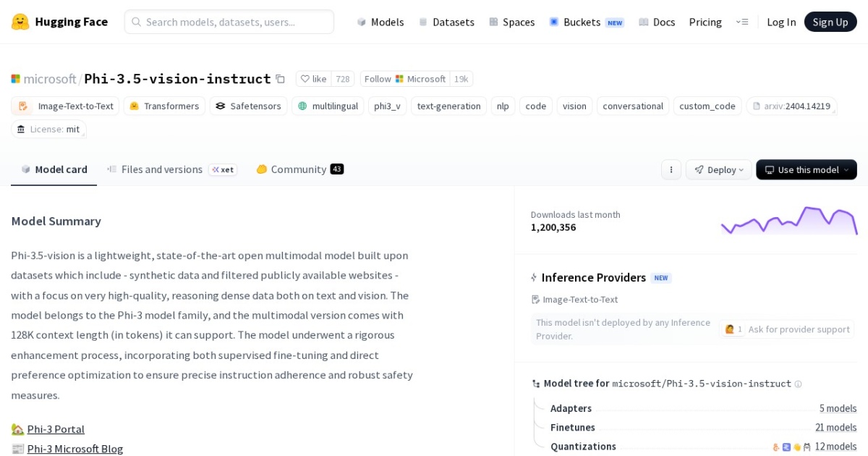Open the Use this model dropdown
Image resolution: width=868 pixels, height=456 pixels.
point(806,169)
